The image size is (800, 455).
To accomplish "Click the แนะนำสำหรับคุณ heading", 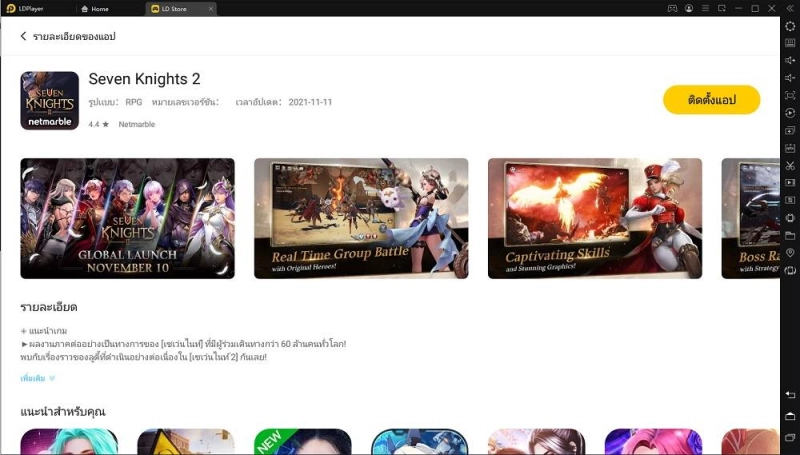I will [x=63, y=411].
